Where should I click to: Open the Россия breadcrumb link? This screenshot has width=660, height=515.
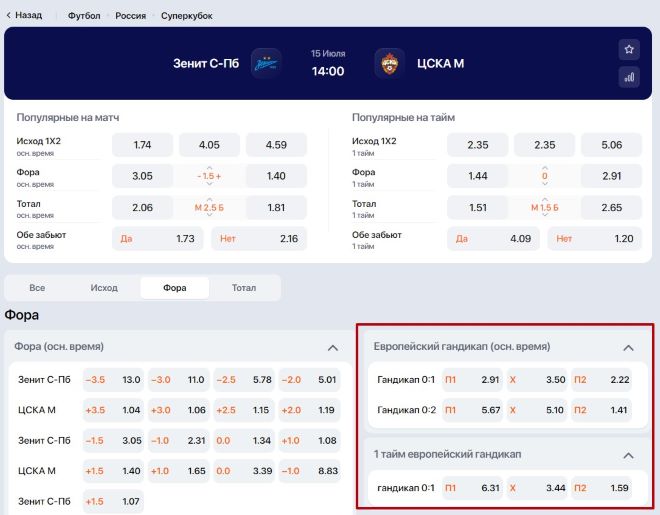click(130, 16)
